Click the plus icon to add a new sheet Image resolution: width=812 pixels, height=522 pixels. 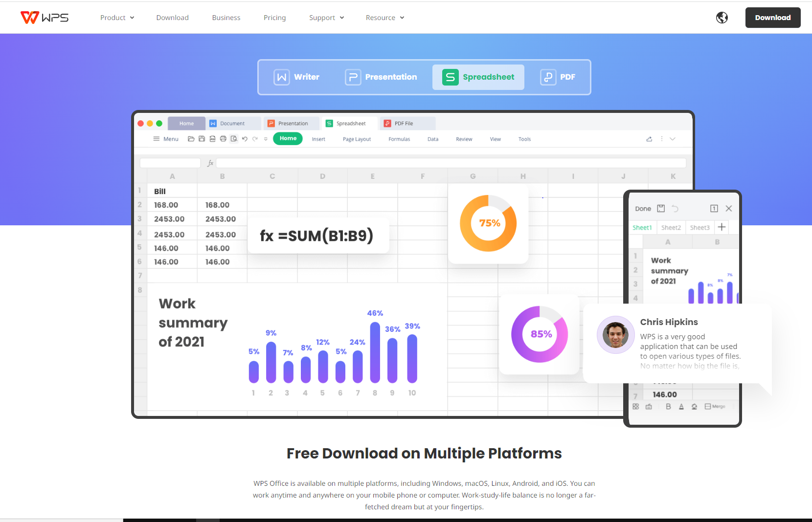tap(722, 227)
